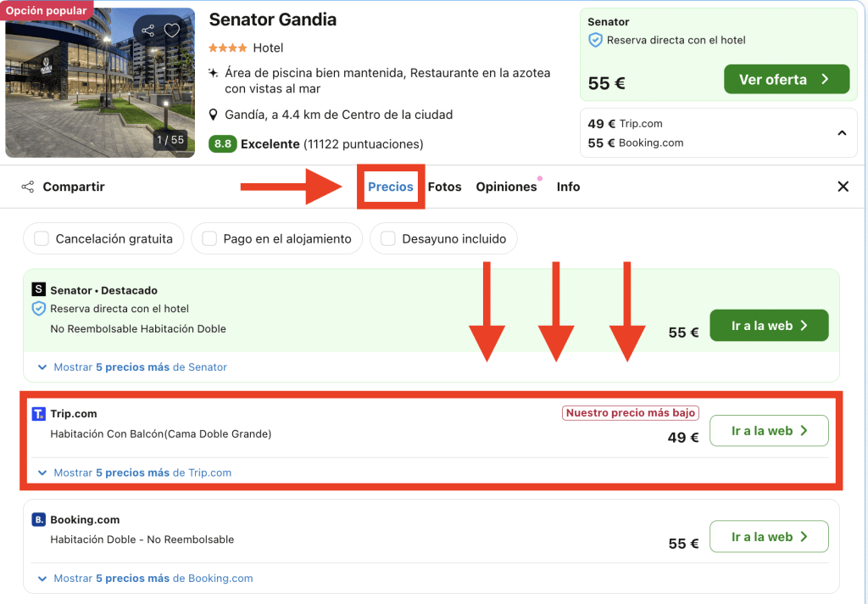Click the Trip.com logo icon
This screenshot has height=604, width=868.
pyautogui.click(x=38, y=414)
